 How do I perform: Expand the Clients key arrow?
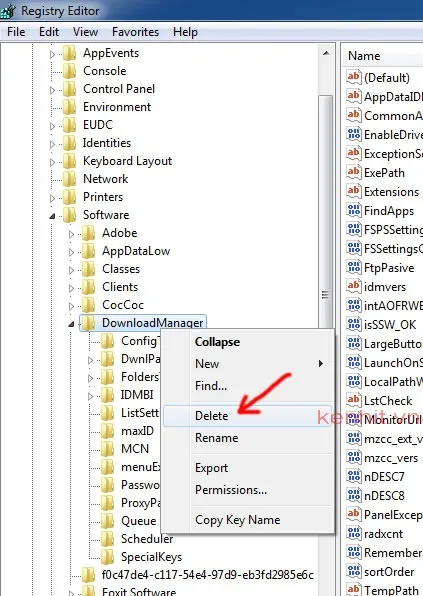71,288
